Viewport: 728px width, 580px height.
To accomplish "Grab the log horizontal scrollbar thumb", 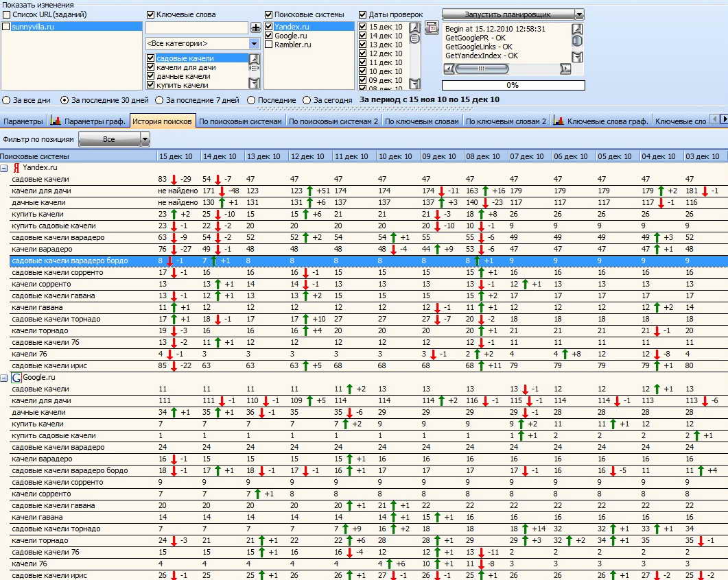I will (x=482, y=69).
